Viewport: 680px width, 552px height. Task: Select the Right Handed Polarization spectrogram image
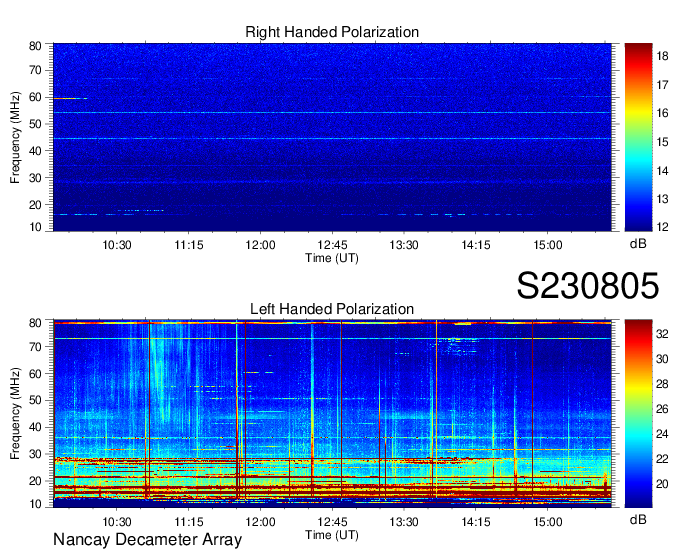tap(332, 137)
